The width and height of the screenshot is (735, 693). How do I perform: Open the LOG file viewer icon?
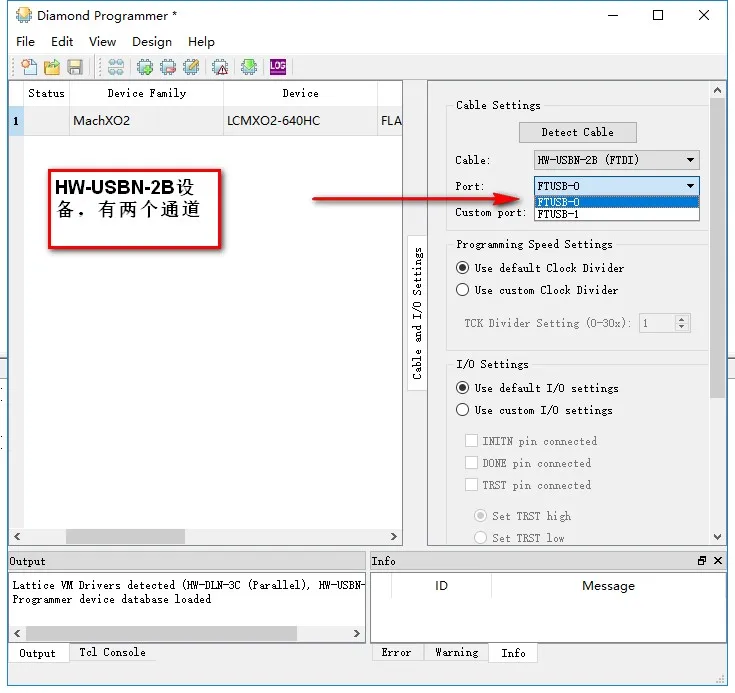point(278,67)
